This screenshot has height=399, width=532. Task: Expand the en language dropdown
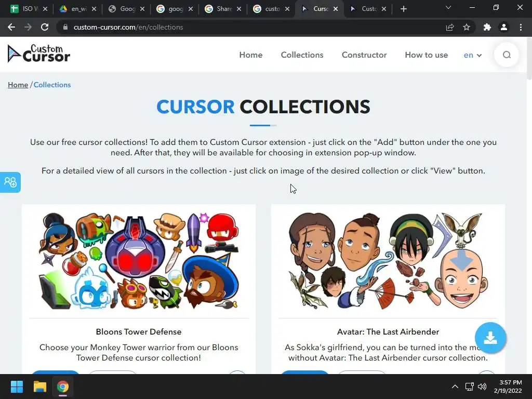[473, 55]
